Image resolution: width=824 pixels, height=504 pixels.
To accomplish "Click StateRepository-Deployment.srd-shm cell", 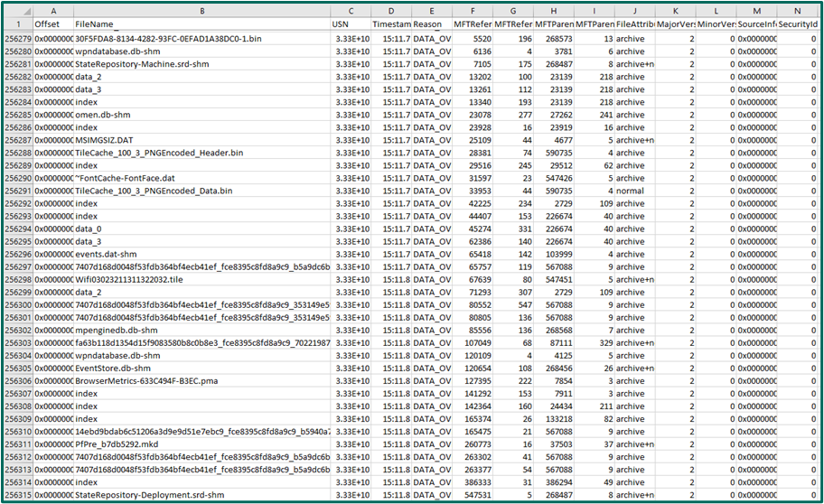I will point(201,495).
